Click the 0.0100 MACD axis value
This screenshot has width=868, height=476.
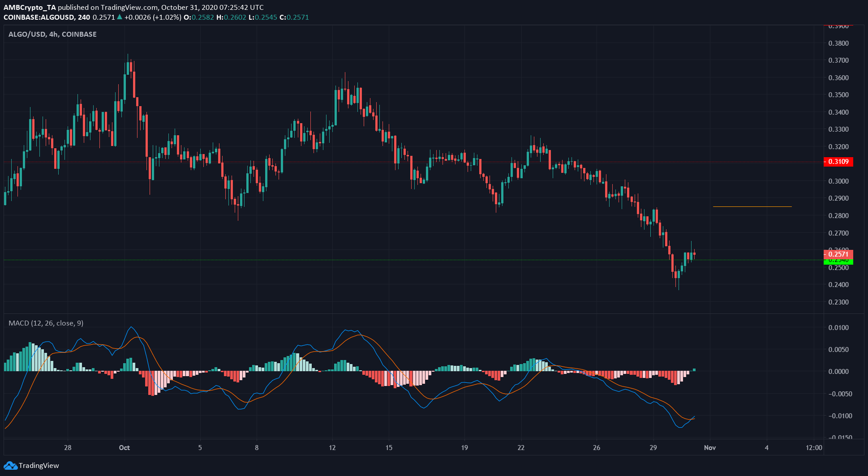tap(838, 328)
